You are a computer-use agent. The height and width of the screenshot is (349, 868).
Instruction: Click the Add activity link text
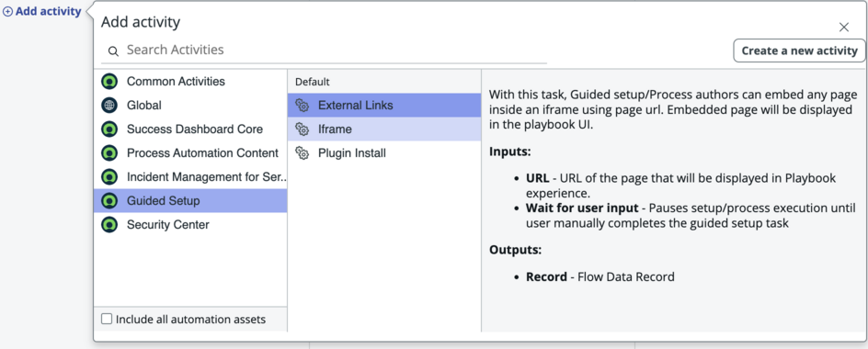point(48,12)
